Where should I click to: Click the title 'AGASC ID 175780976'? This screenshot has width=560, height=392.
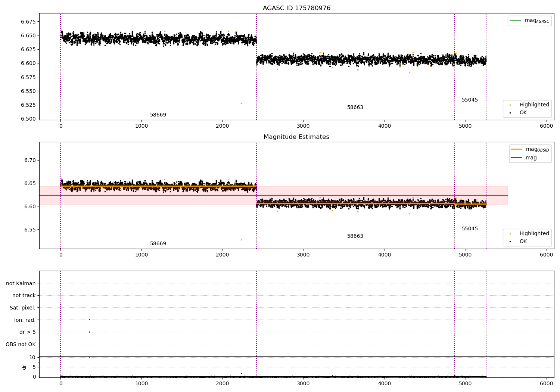296,8
